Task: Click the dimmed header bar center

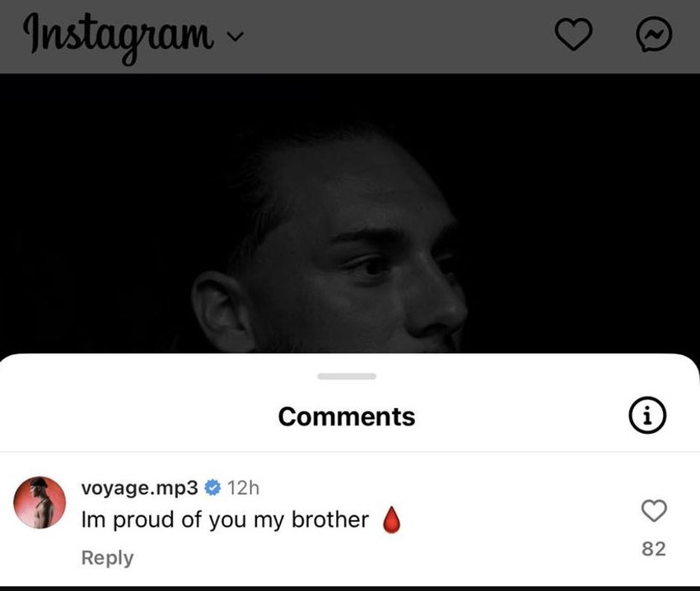Action: (x=395, y=35)
